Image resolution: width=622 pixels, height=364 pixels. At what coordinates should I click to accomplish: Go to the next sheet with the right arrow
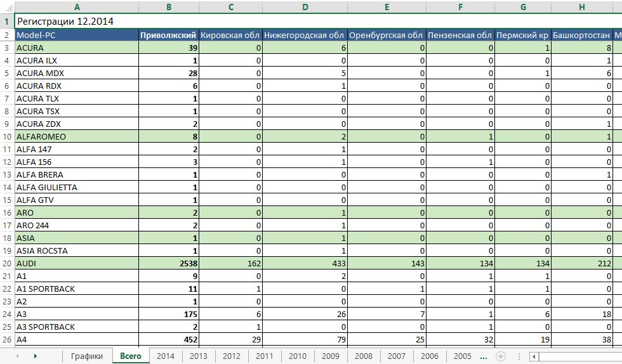tap(36, 356)
